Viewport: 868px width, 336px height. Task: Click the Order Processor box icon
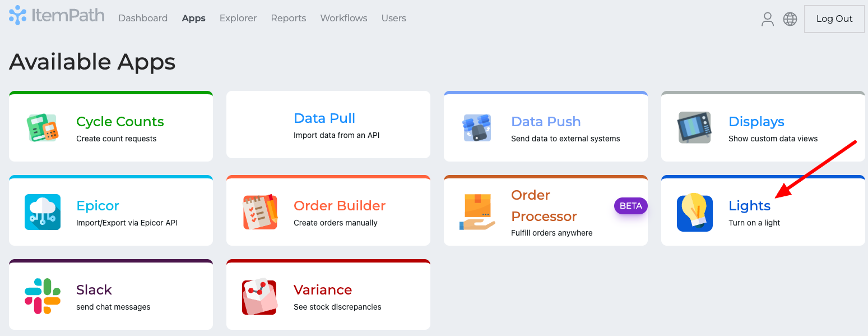(x=477, y=212)
